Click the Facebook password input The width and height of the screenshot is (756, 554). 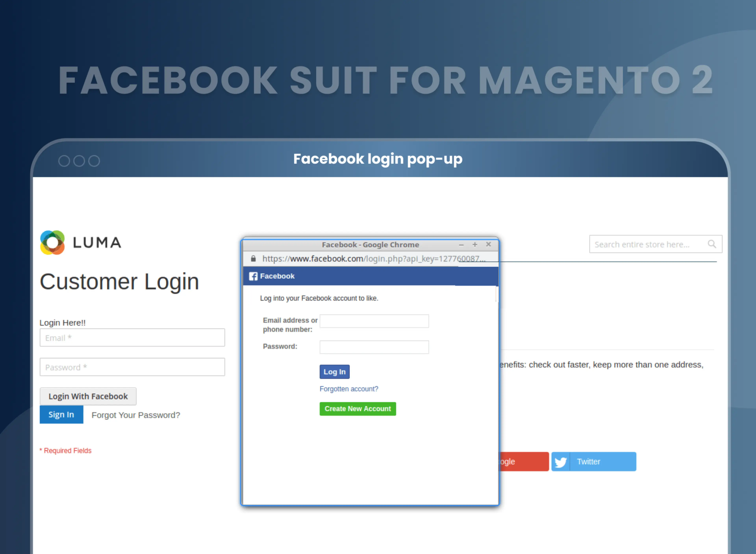(x=374, y=347)
